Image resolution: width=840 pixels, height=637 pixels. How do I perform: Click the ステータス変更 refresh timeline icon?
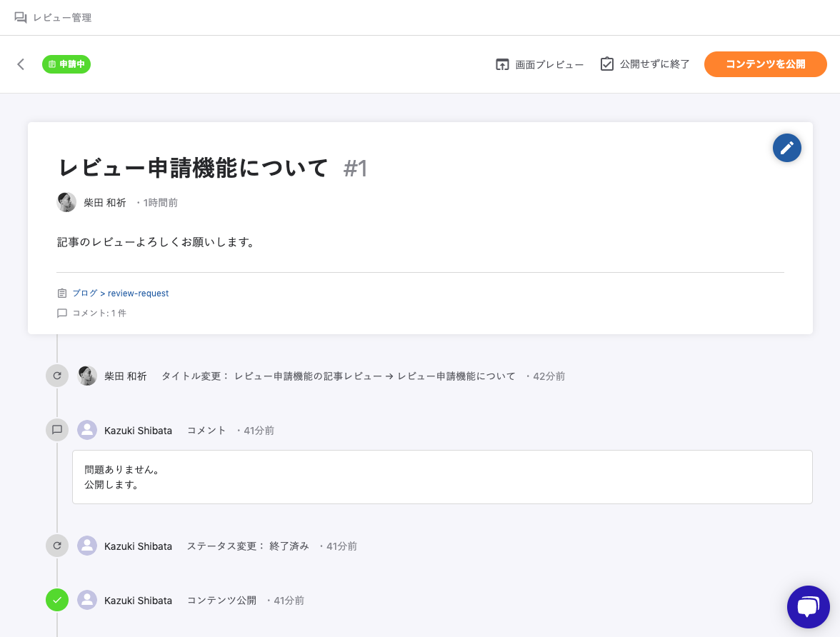click(57, 546)
